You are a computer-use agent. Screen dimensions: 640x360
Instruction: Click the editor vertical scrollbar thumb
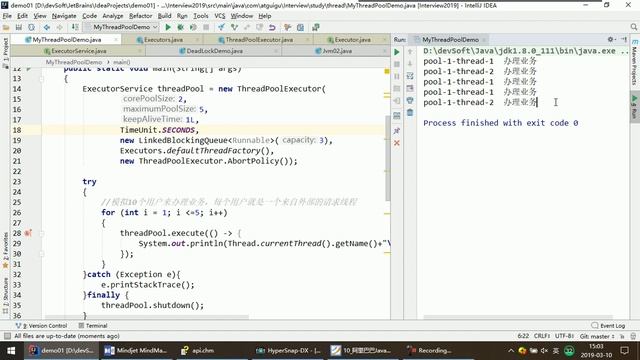coord(387,158)
